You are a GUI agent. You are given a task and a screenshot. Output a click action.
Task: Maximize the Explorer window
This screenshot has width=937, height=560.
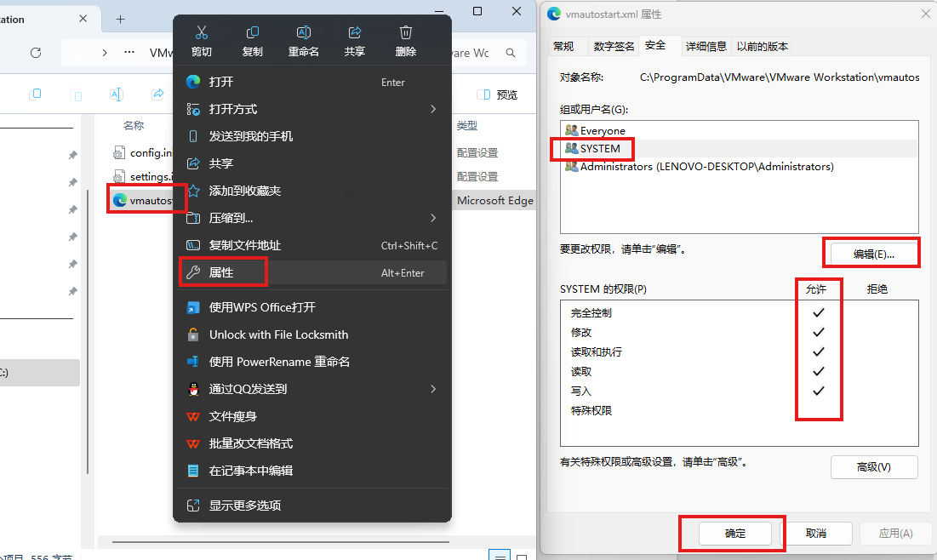point(477,11)
